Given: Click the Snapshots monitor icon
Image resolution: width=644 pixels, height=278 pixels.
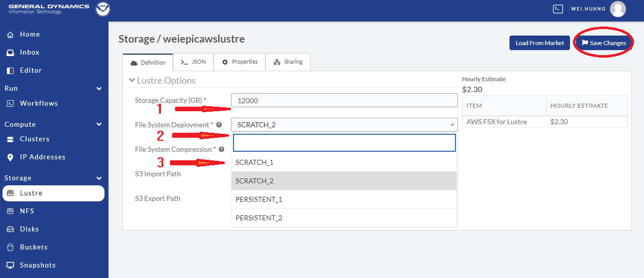Looking at the screenshot, I should point(10,265).
